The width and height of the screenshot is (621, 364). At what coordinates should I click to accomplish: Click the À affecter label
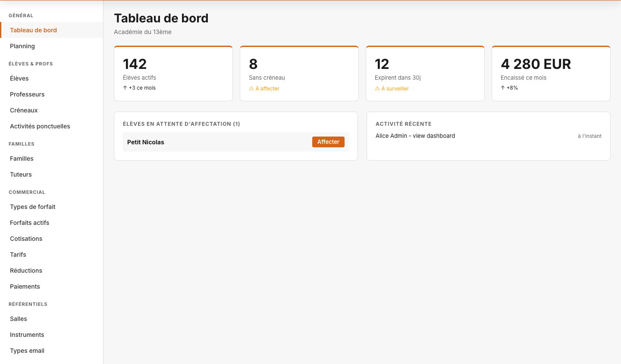(267, 88)
